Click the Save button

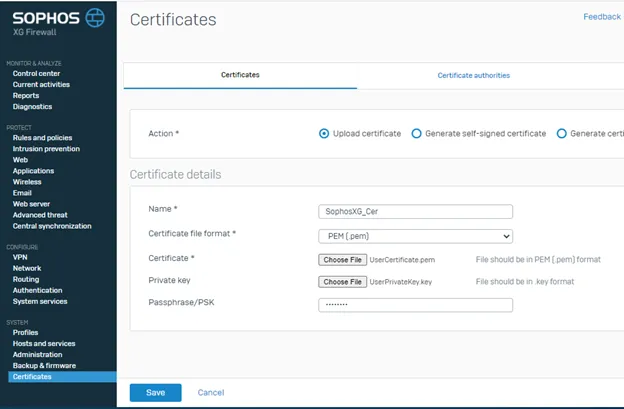pyautogui.click(x=155, y=392)
